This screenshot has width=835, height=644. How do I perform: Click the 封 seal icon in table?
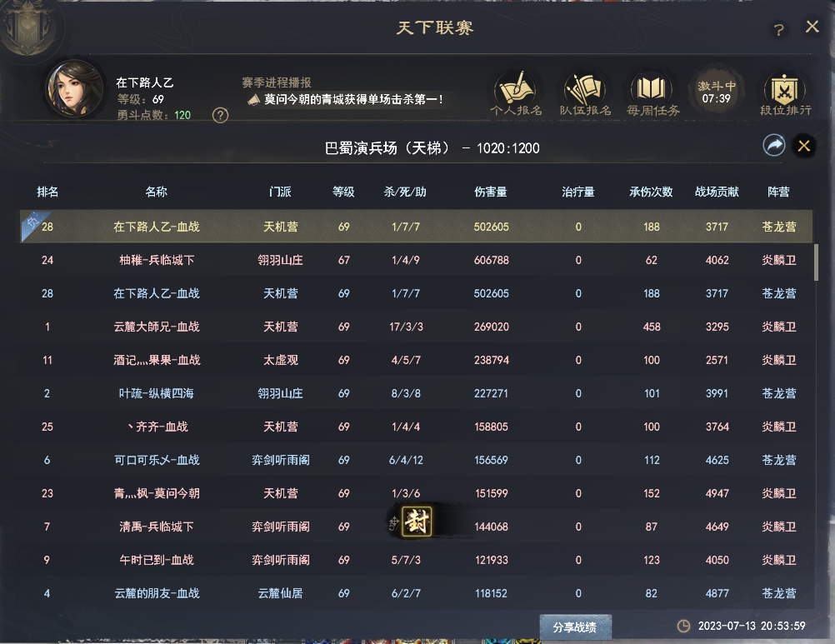(x=414, y=522)
